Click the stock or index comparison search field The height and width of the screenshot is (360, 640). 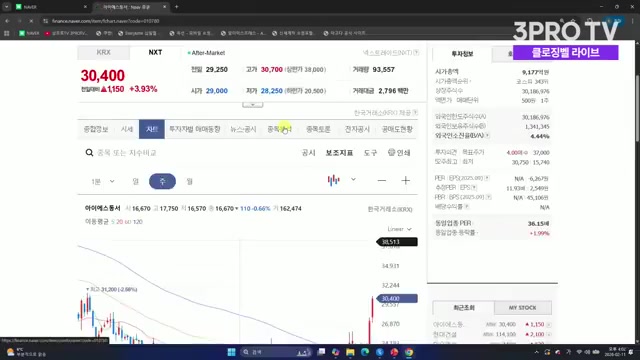(x=127, y=153)
